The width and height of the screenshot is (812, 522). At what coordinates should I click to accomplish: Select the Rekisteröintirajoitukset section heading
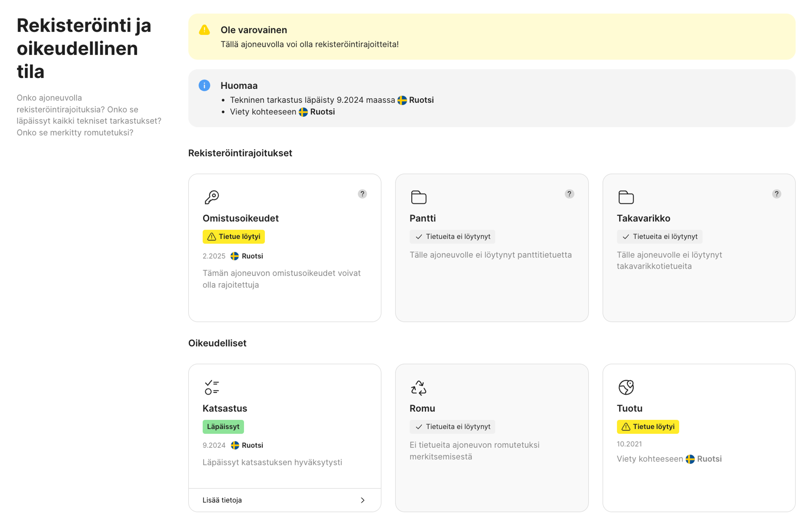click(x=240, y=153)
